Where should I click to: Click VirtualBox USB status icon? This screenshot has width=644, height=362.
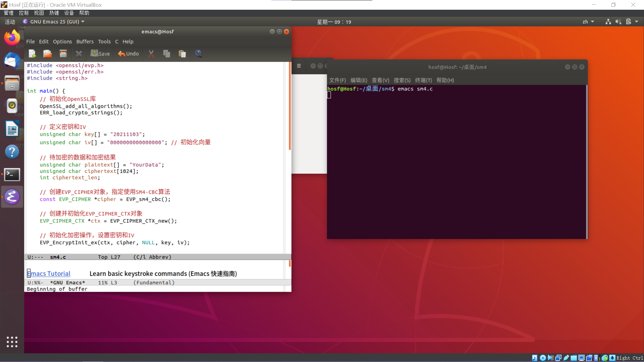click(566, 358)
